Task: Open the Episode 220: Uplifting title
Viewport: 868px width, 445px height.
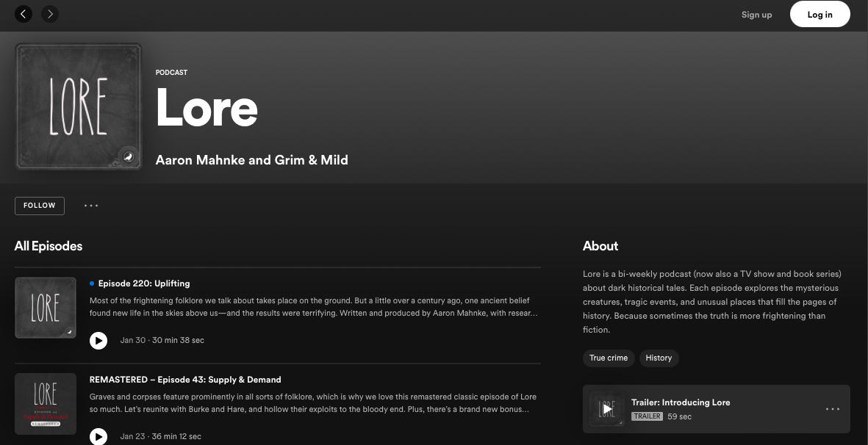Action: (144, 283)
